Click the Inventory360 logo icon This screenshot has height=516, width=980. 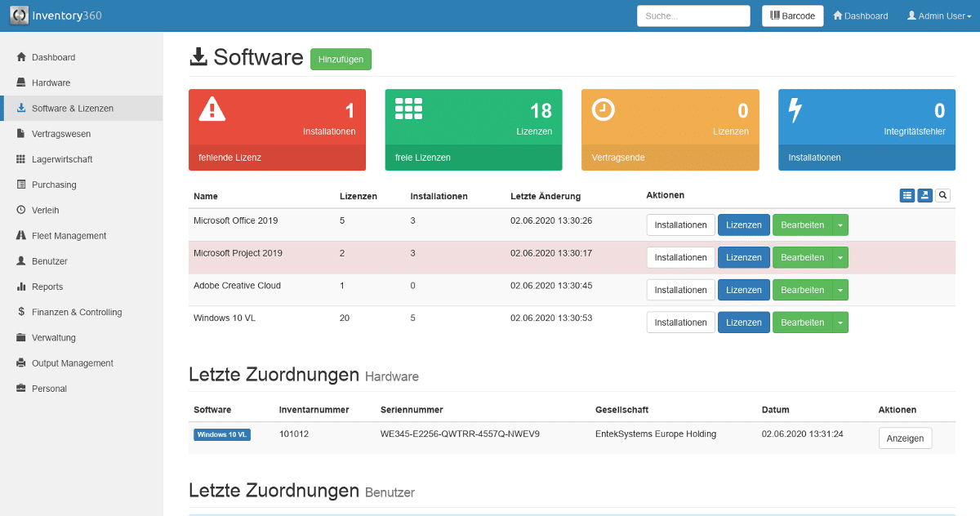coord(19,16)
